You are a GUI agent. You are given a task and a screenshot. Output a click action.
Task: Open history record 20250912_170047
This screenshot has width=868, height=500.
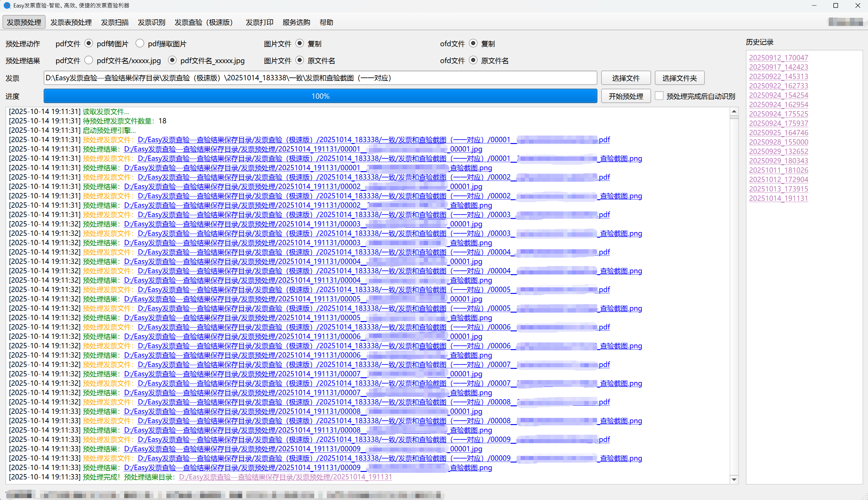(778, 58)
